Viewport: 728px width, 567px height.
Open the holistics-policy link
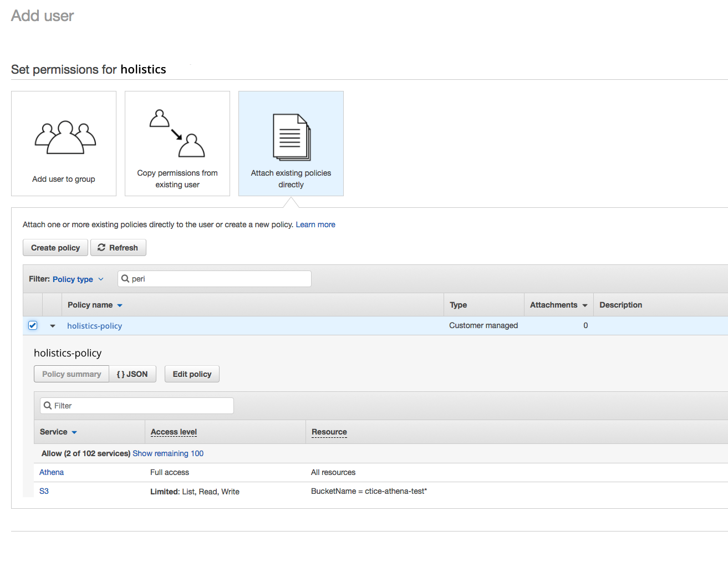coord(95,326)
